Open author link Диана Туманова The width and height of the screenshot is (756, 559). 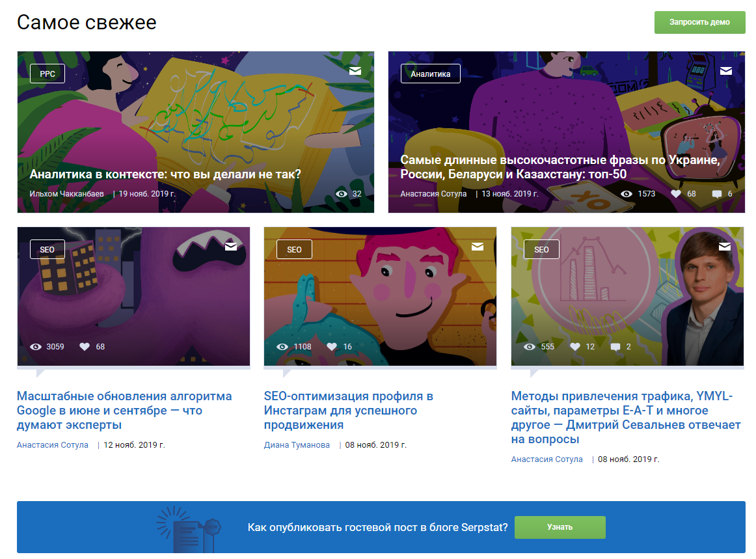(297, 444)
